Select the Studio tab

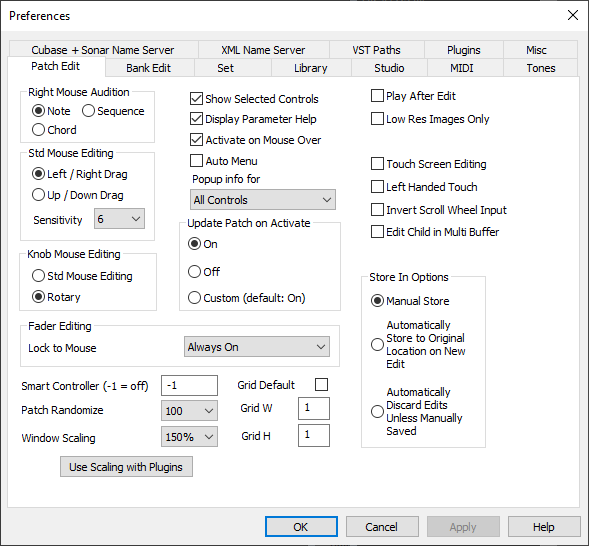(x=389, y=68)
